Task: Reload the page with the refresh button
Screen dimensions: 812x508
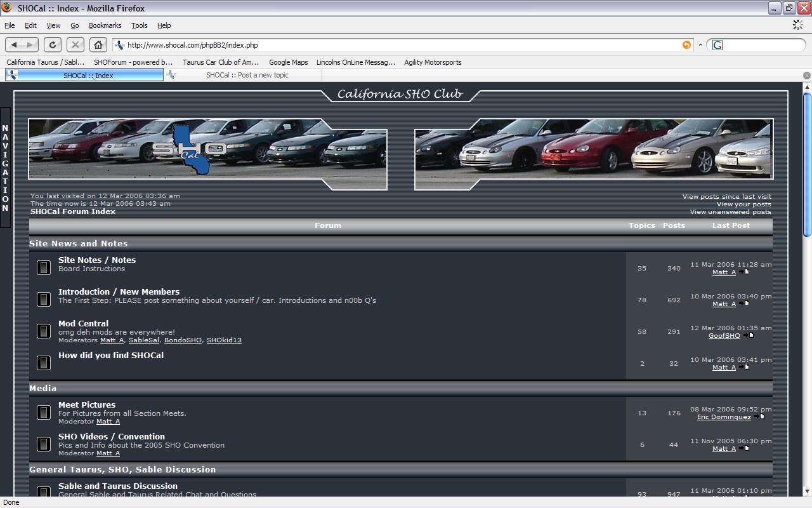Action: click(53, 44)
